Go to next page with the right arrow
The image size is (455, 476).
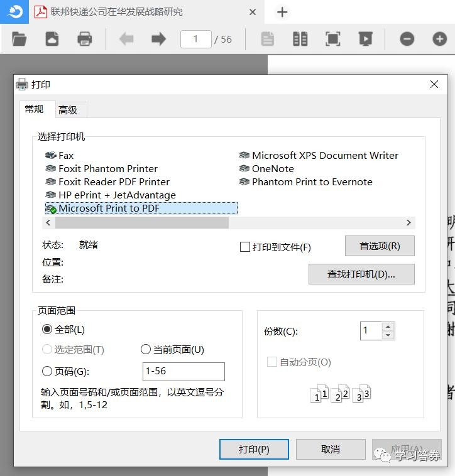click(158, 39)
